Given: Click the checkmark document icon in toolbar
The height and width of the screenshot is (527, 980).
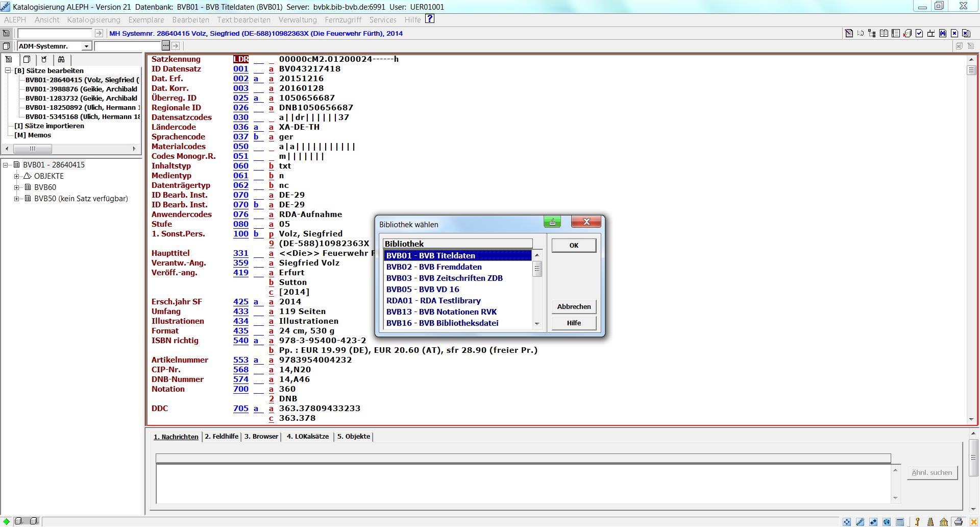Looking at the screenshot, I should pyautogui.click(x=919, y=33).
